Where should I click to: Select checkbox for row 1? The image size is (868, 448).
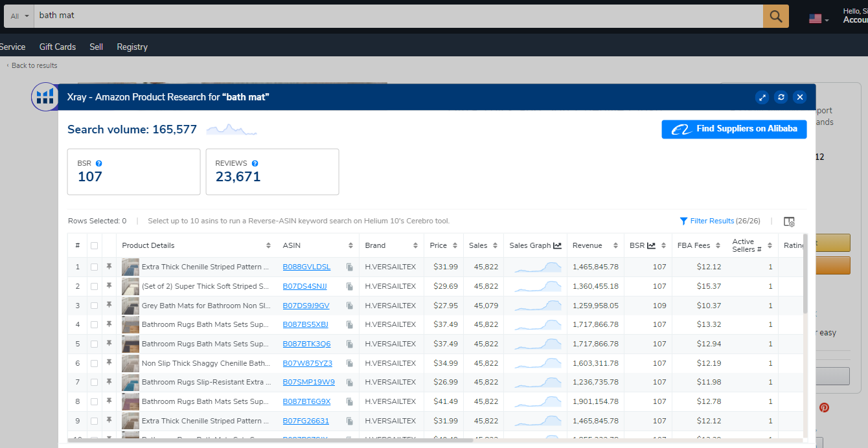(x=95, y=267)
